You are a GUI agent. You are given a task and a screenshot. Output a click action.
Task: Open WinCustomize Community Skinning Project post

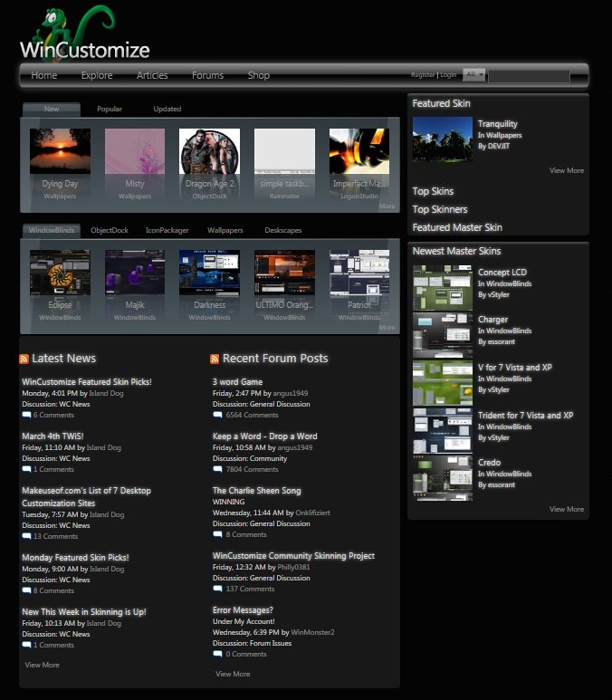click(x=293, y=556)
